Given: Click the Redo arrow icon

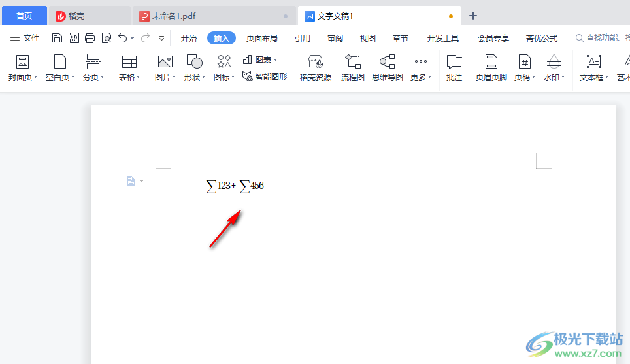Looking at the screenshot, I should click(146, 38).
